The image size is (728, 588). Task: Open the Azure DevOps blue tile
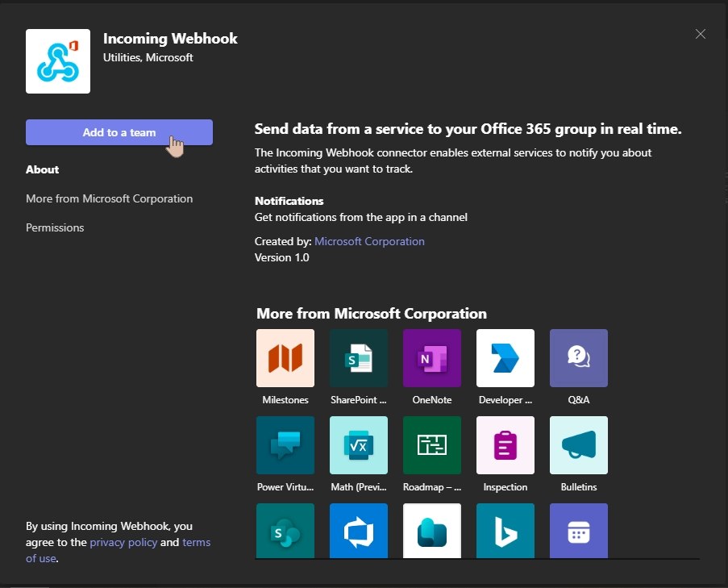tap(359, 531)
